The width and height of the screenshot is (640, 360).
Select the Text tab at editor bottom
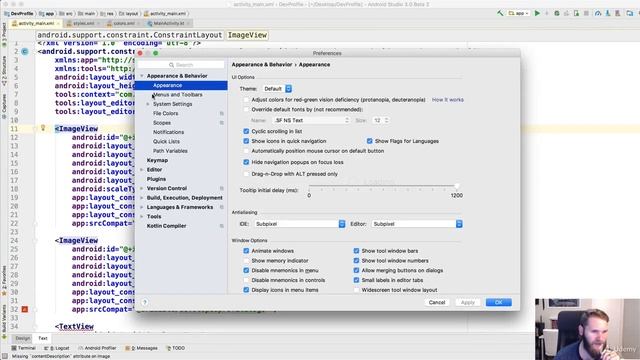click(43, 338)
